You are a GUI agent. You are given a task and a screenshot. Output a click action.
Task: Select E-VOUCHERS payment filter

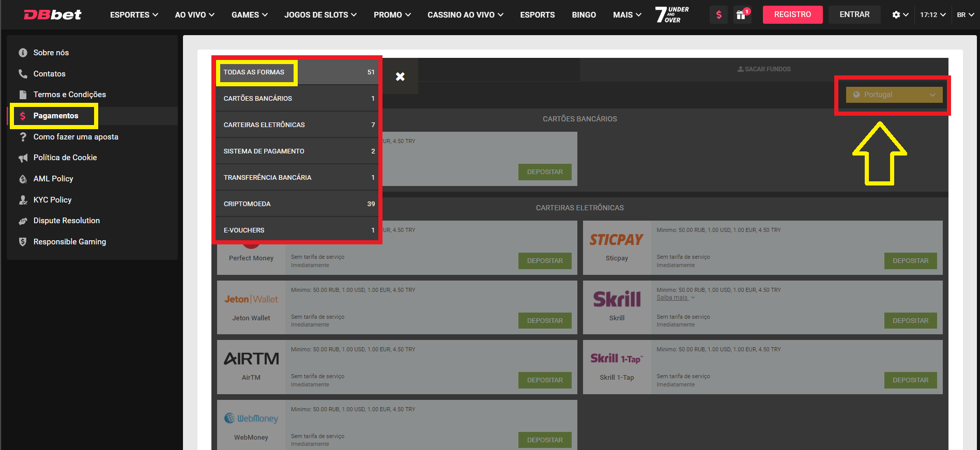tap(297, 230)
